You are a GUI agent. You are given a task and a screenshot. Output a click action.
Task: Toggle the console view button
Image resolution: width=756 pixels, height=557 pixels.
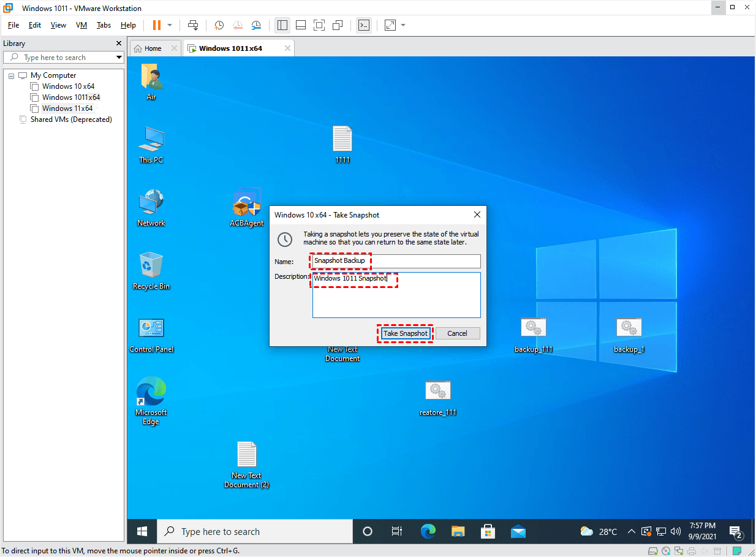[364, 25]
